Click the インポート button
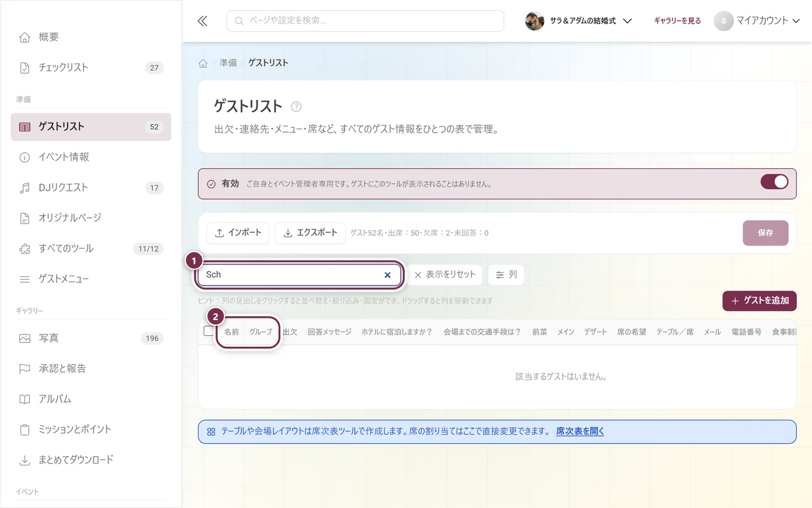The width and height of the screenshot is (812, 508). click(238, 233)
